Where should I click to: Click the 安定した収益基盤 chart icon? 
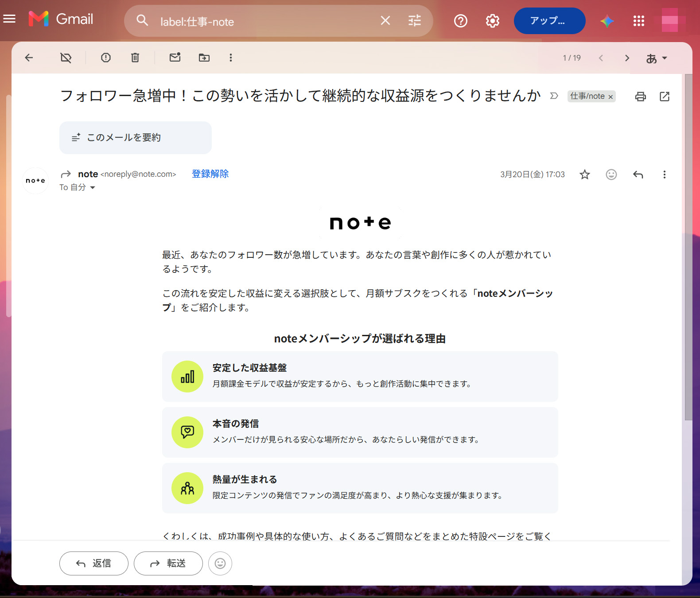pos(187,377)
